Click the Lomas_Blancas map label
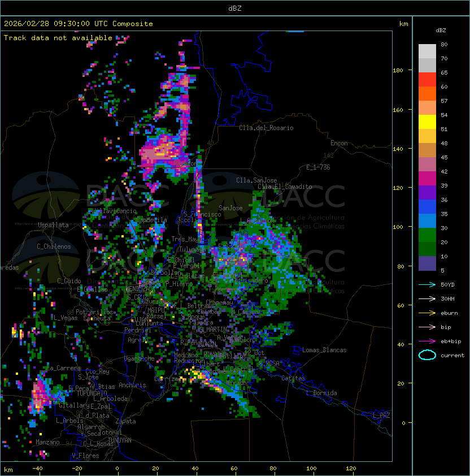 [324, 350]
